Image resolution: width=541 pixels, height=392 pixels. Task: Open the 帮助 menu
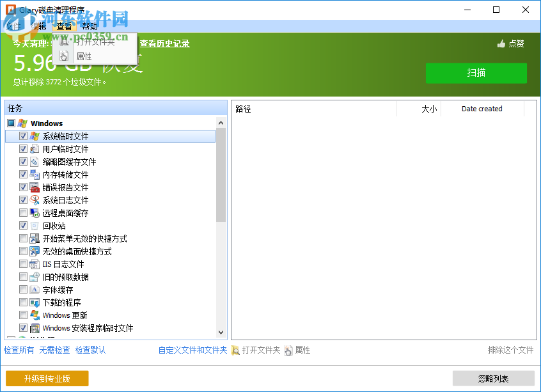click(89, 26)
